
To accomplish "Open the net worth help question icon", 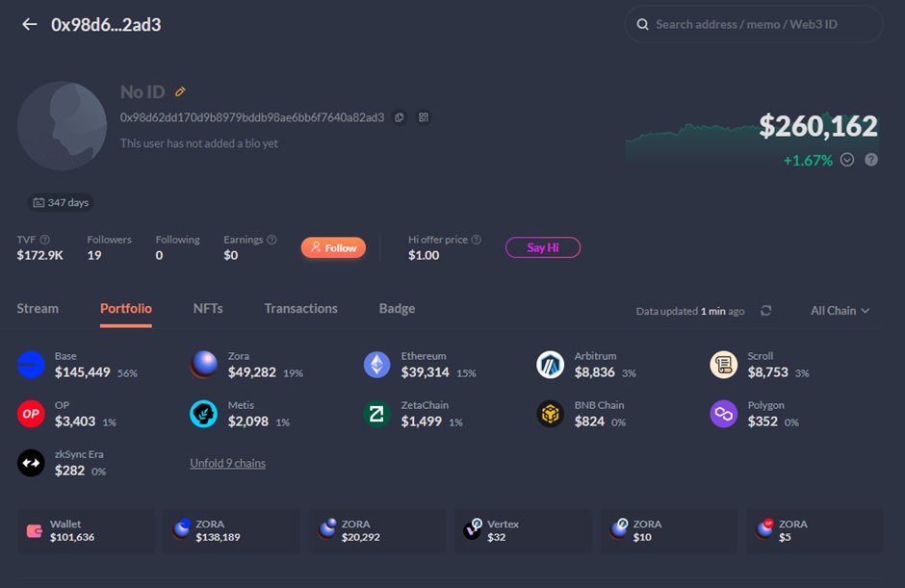I will [871, 160].
